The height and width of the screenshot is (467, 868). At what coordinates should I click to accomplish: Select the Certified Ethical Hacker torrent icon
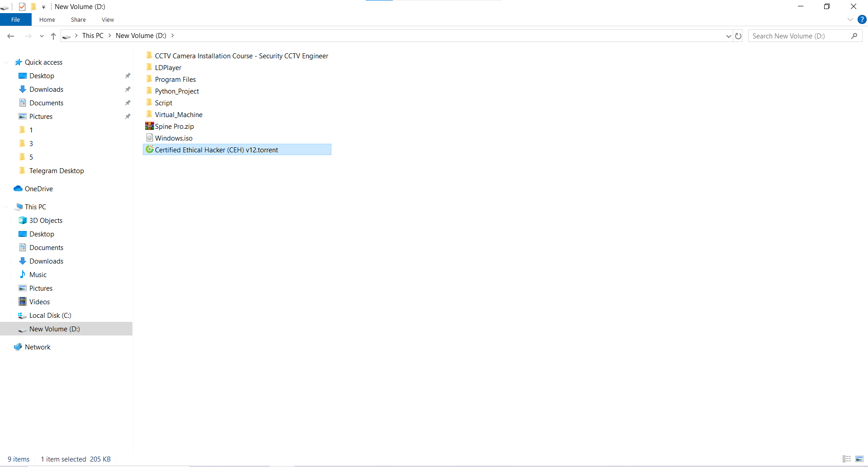pyautogui.click(x=150, y=149)
